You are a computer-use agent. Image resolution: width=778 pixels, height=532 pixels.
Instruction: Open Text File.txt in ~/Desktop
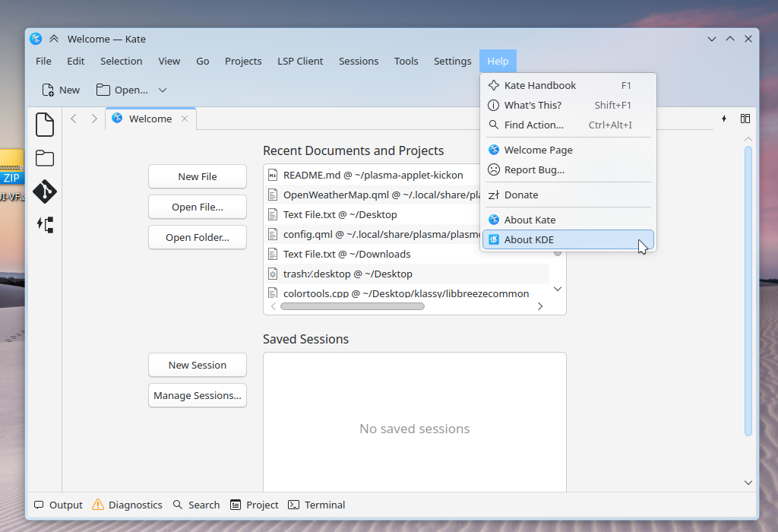[x=372, y=215]
